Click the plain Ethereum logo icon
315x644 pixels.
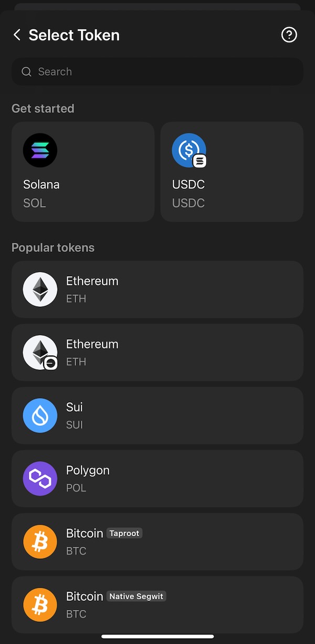point(40,289)
